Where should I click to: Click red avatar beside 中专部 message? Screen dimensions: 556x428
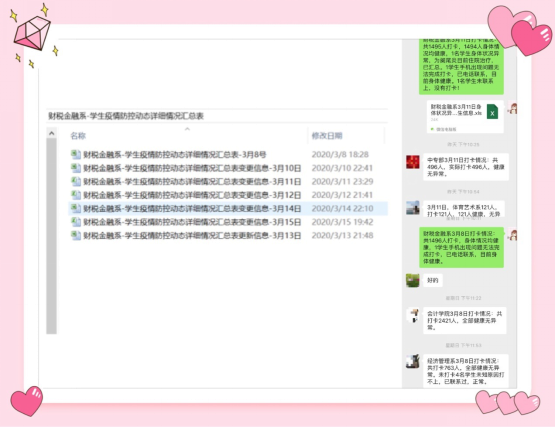click(412, 162)
